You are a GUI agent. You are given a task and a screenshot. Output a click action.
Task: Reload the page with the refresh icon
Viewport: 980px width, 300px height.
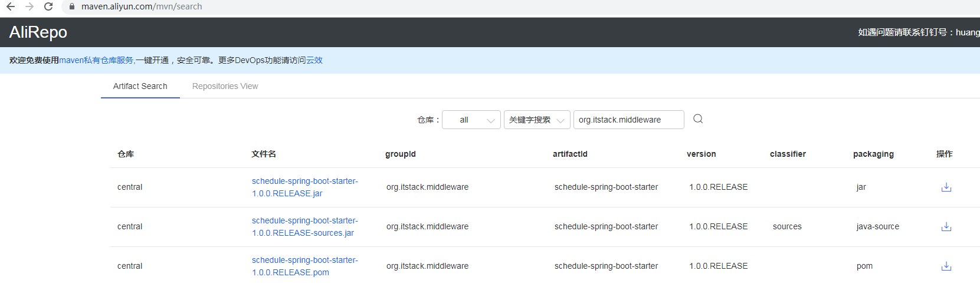[48, 6]
